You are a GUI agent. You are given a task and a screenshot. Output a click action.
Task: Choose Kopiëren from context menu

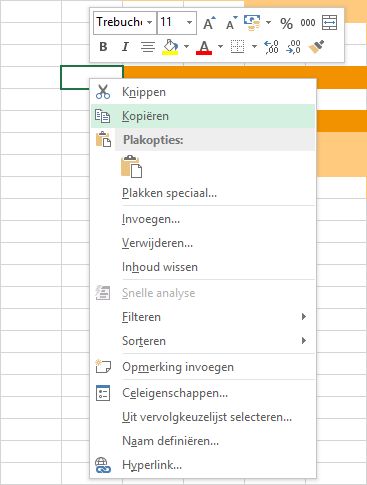(x=203, y=116)
